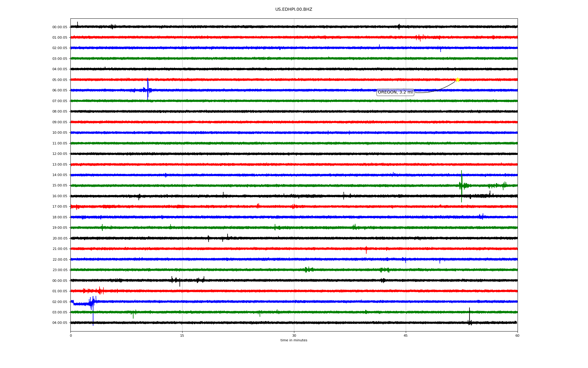Click the x-axis tick label 60
588x368 pixels.
click(517, 335)
